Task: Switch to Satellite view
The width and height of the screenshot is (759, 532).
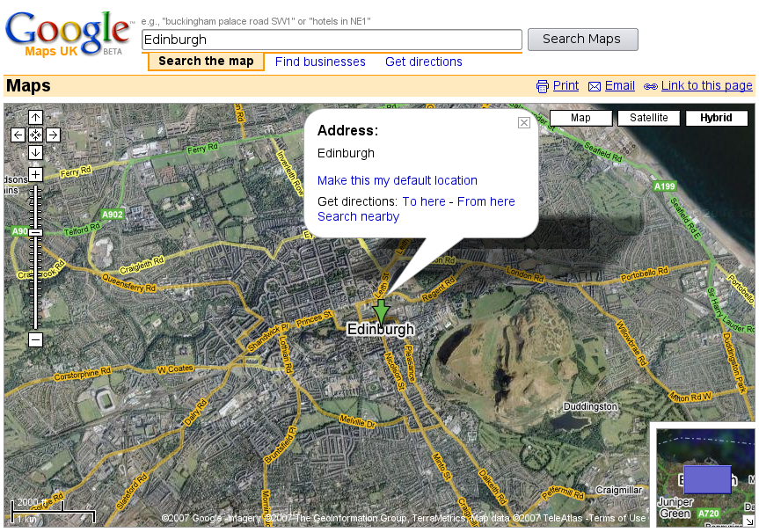Action: (x=649, y=118)
